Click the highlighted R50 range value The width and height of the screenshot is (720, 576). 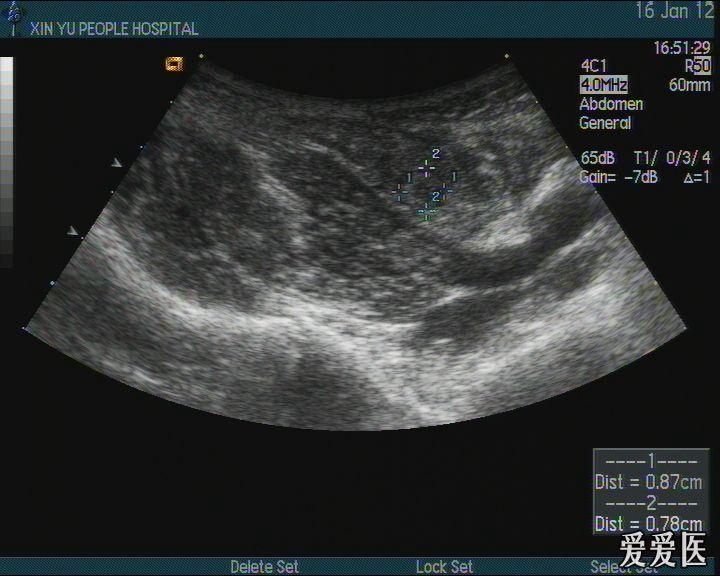click(696, 66)
